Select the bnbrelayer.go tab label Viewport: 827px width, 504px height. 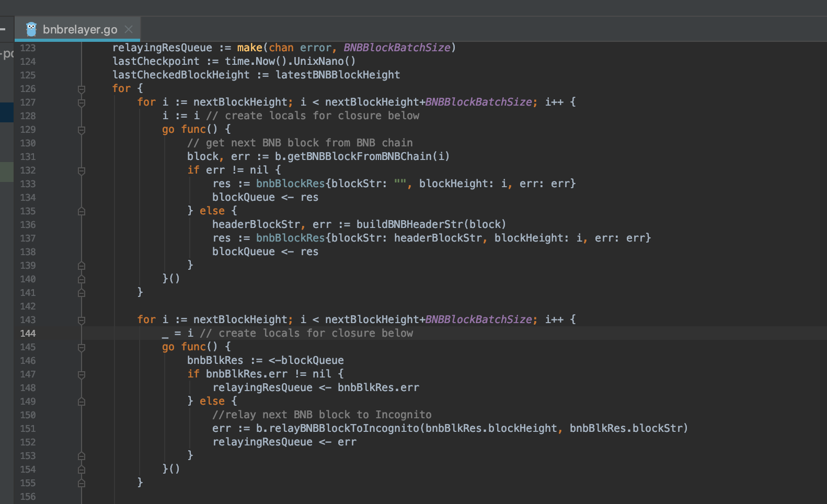tap(79, 29)
